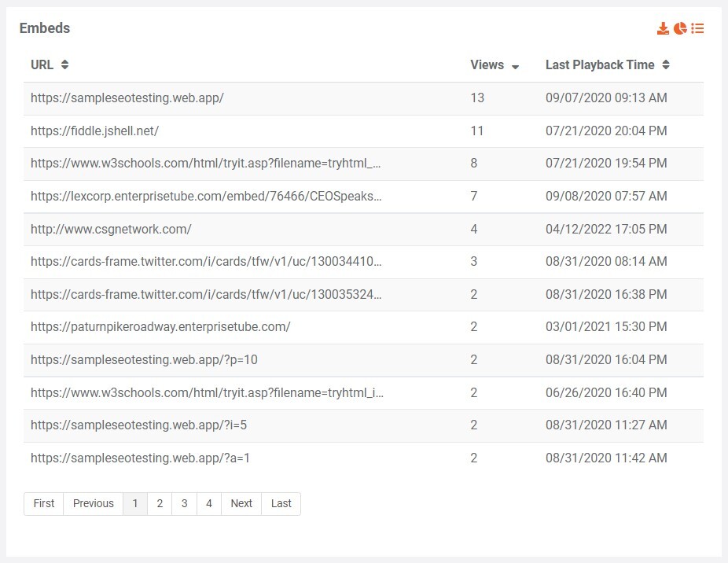This screenshot has height=563, width=728.
Task: Go to page 3
Action: coord(184,503)
